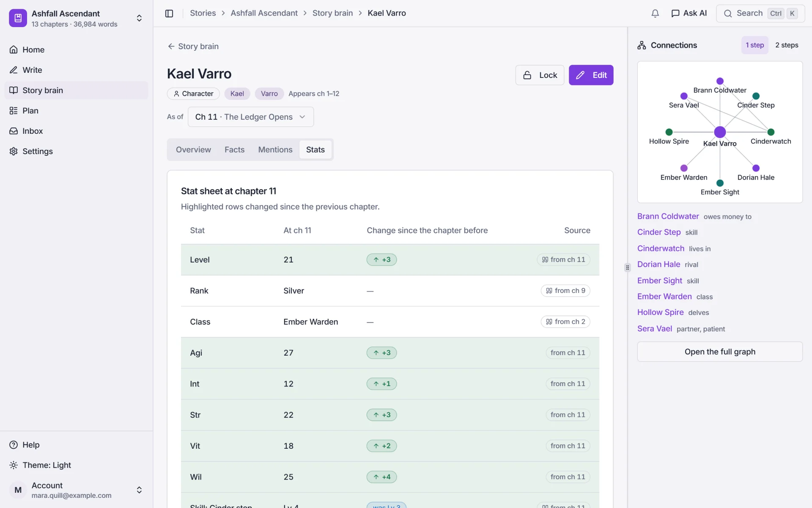Open Ask AI chat
The width and height of the screenshot is (812, 508).
[x=689, y=13]
